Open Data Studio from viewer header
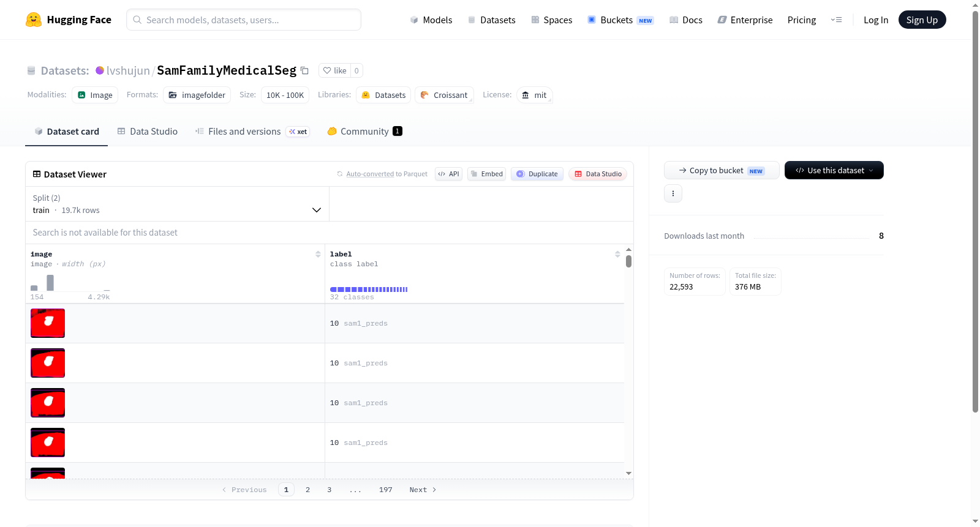 click(598, 174)
